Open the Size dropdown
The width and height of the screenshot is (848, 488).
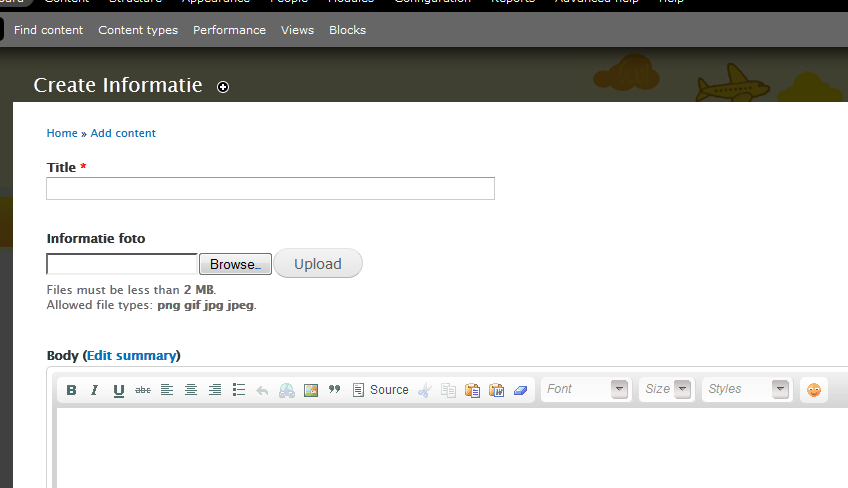click(667, 389)
